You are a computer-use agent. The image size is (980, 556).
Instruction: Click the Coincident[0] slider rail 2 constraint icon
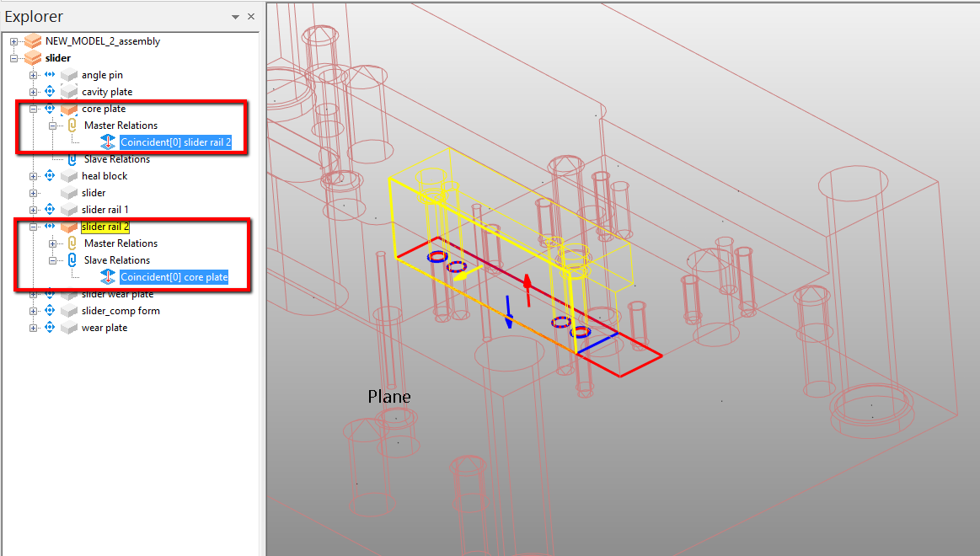pos(107,142)
